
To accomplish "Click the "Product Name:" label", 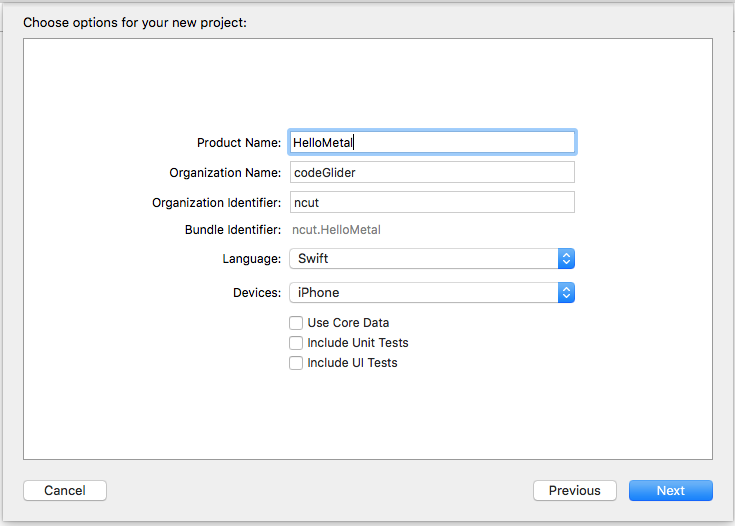I will (x=239, y=143).
